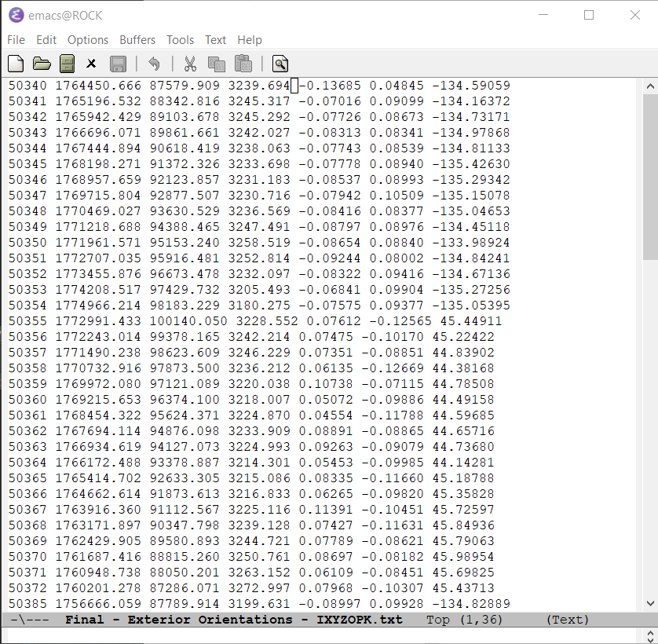Open the Help menu
This screenshot has height=644, width=658.
point(249,40)
